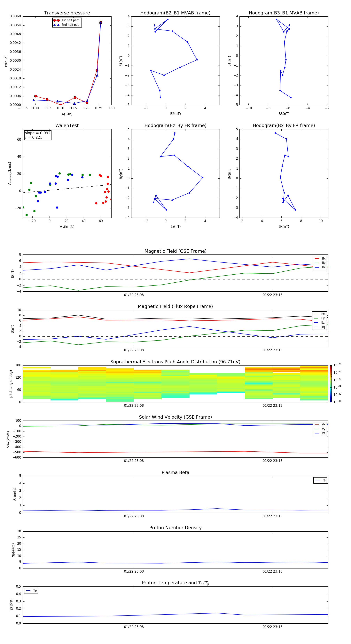This screenshot has height=644, width=351.
Task: Click the "pitch angle (deg)" y-axis label
Action: click(11, 384)
